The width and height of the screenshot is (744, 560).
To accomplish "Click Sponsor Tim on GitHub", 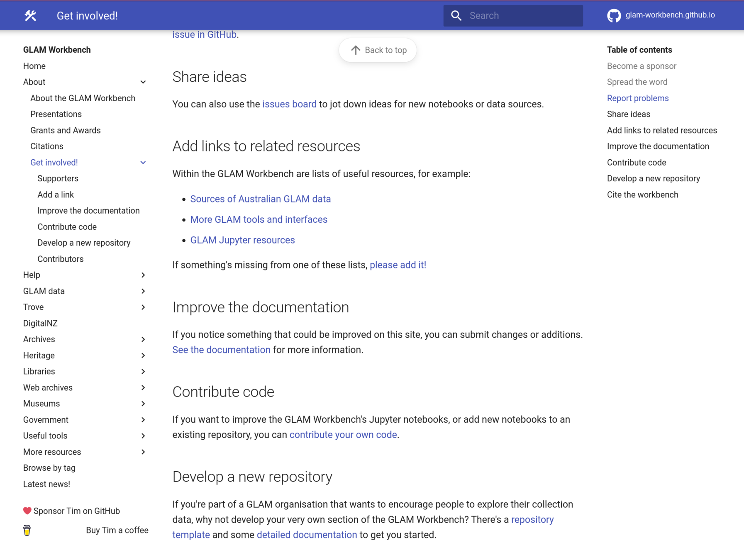I will (x=77, y=511).
